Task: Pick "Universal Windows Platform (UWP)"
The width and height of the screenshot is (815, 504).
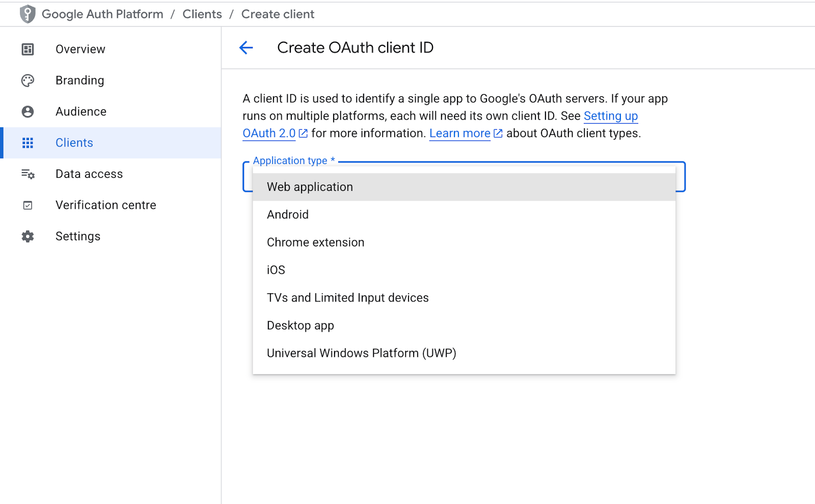Action: (361, 353)
